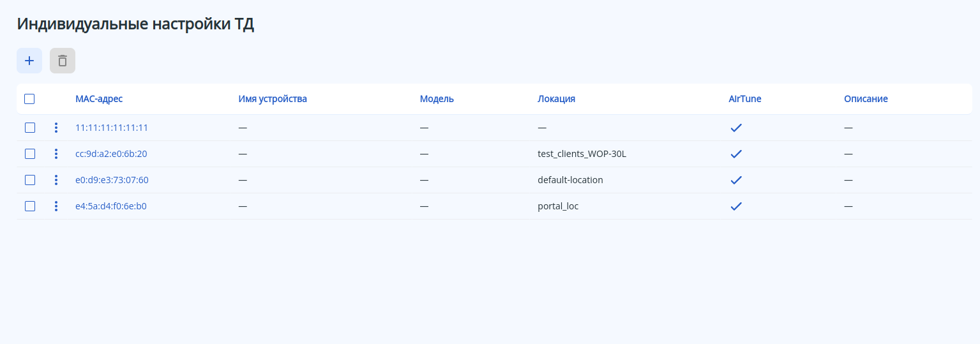980x344 pixels.
Task: Open MAC link e4:5a:d4:f0:6e:b0
Action: 110,206
